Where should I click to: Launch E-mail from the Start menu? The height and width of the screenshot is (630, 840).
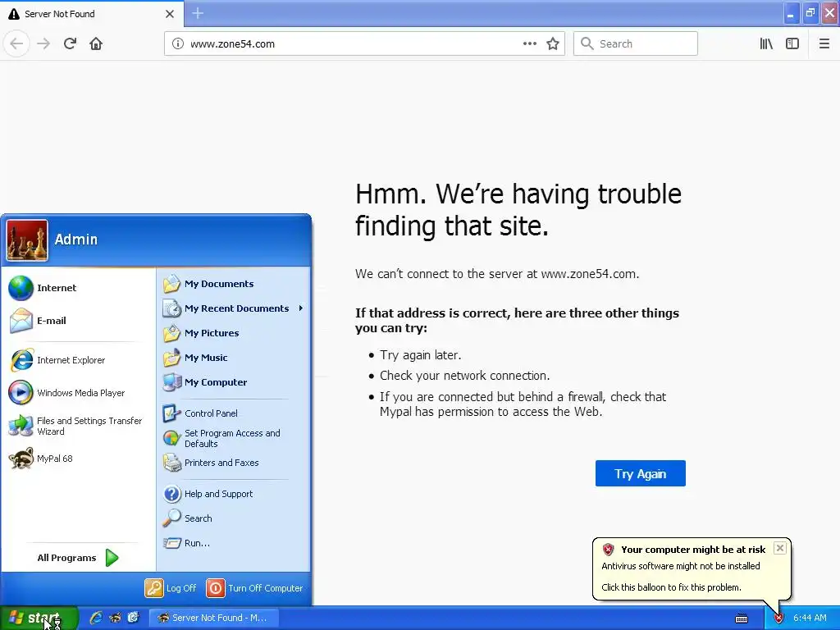[x=78, y=321]
